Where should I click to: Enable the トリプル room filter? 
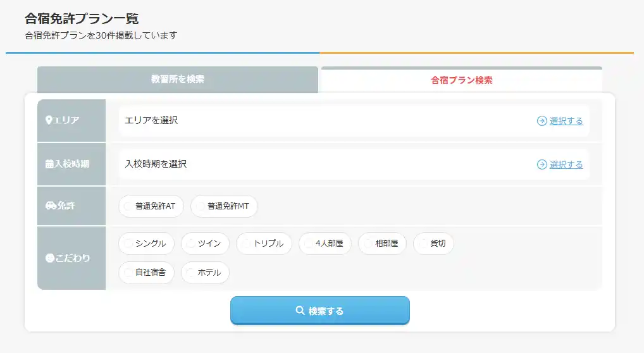click(x=264, y=244)
